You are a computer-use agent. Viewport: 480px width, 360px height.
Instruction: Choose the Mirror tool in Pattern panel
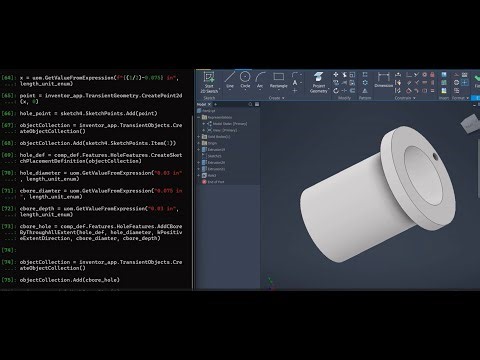coord(365,90)
